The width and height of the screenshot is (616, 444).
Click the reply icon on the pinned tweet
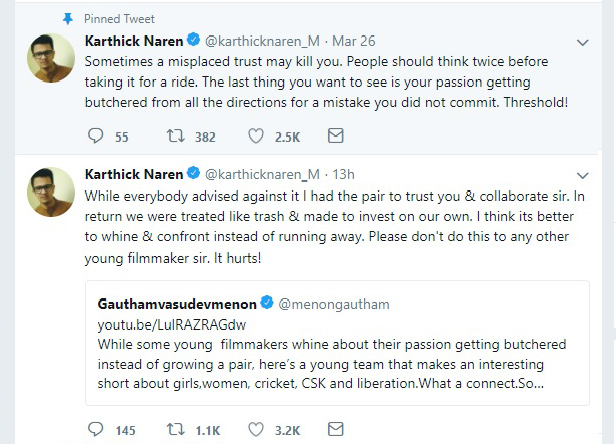(95, 136)
